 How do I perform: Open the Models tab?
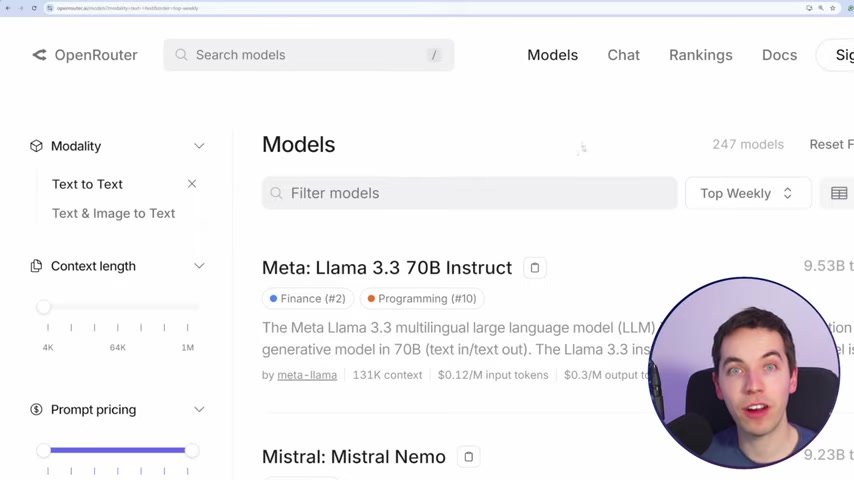coord(552,54)
